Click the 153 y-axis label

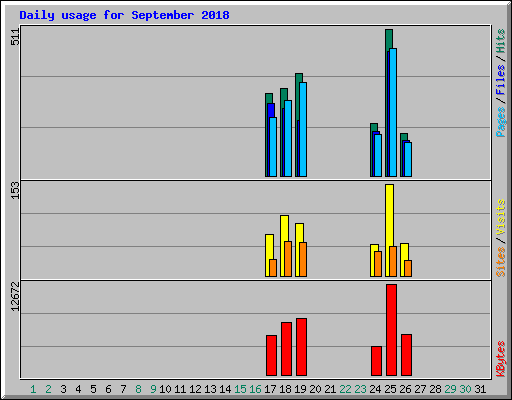click(15, 190)
